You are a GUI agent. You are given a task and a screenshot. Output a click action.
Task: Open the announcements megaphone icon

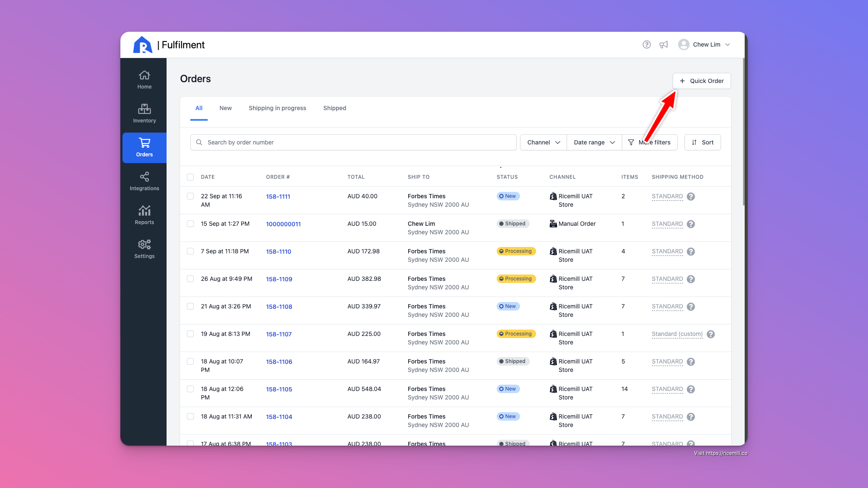(x=664, y=44)
